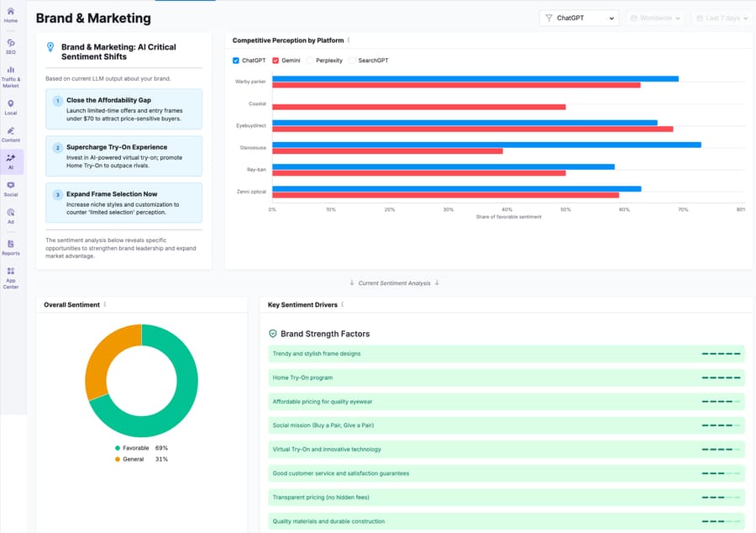Image resolution: width=756 pixels, height=533 pixels.
Task: Select Home Try-On program row
Action: click(x=507, y=377)
